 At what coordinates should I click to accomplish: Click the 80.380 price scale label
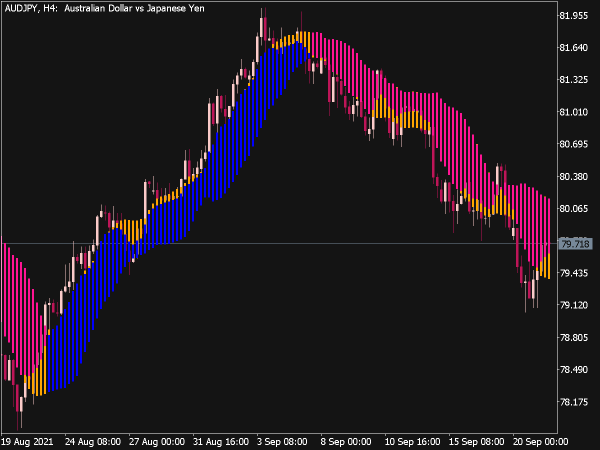tap(574, 177)
